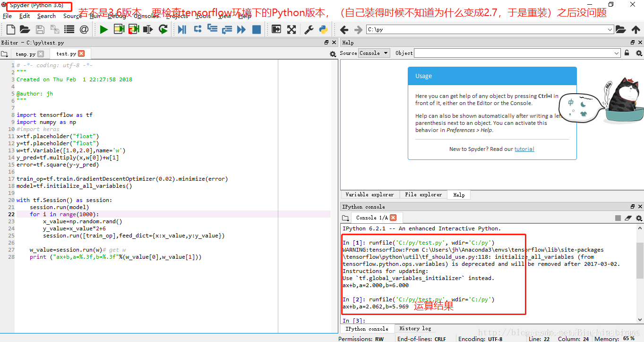Change to parent directory up arrow

tap(636, 30)
